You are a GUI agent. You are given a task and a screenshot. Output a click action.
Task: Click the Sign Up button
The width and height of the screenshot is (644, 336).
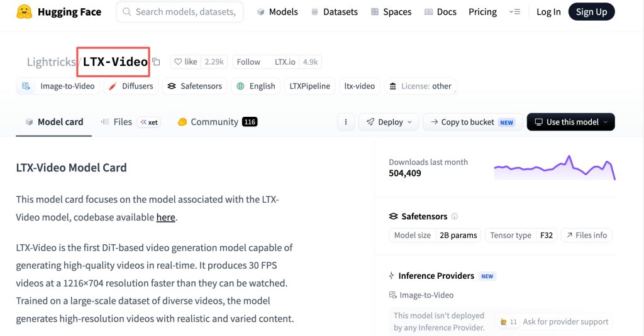point(591,12)
